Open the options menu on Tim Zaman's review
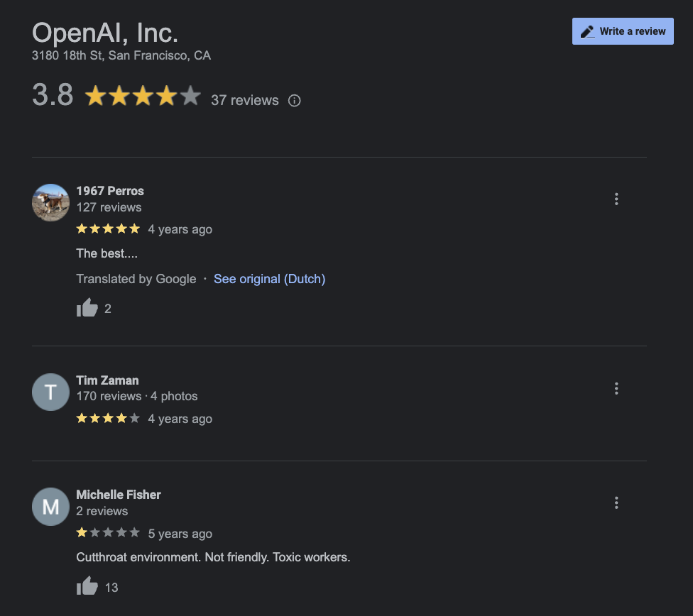Viewport: 693px width, 616px height. coord(616,388)
